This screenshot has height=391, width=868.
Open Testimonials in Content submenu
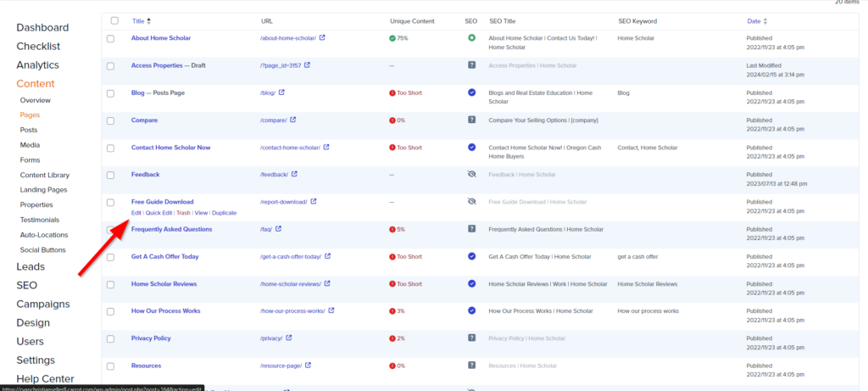click(x=40, y=220)
